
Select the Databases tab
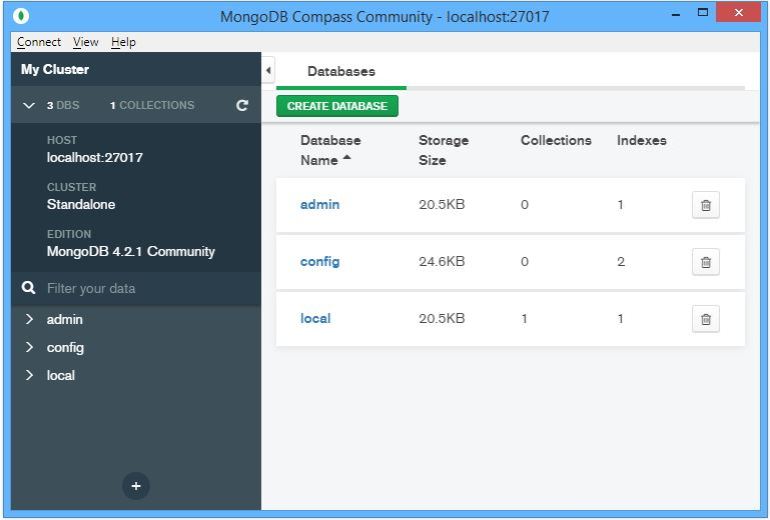click(341, 72)
